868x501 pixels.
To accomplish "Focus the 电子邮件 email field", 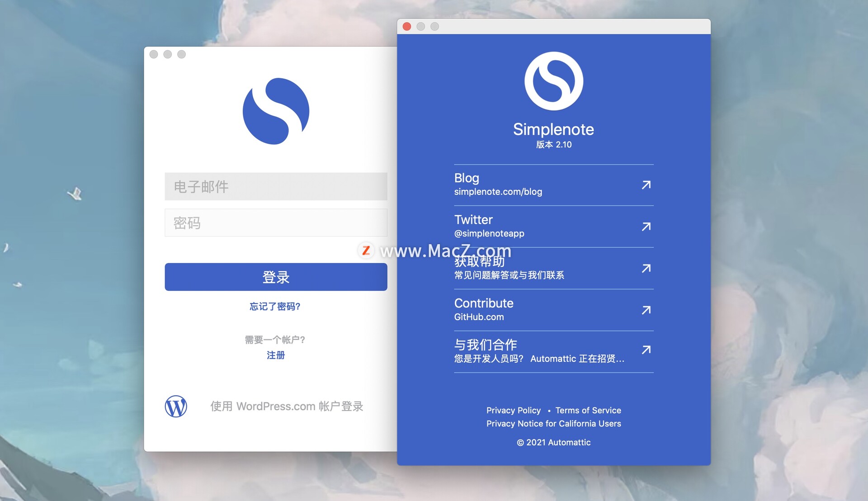I will 276,186.
